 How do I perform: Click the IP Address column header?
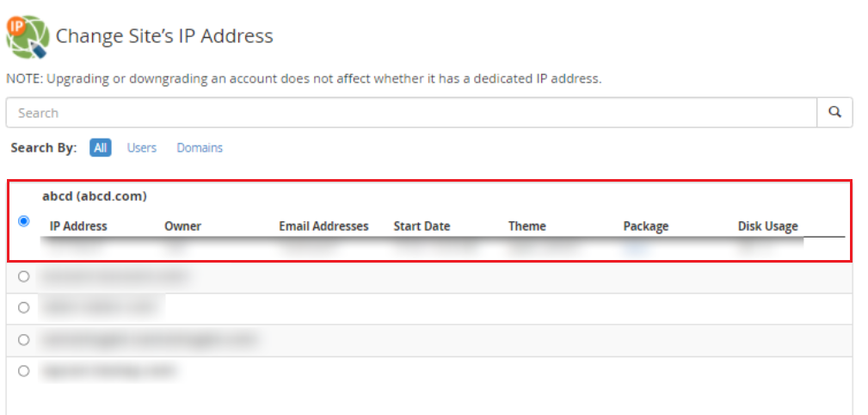click(78, 226)
